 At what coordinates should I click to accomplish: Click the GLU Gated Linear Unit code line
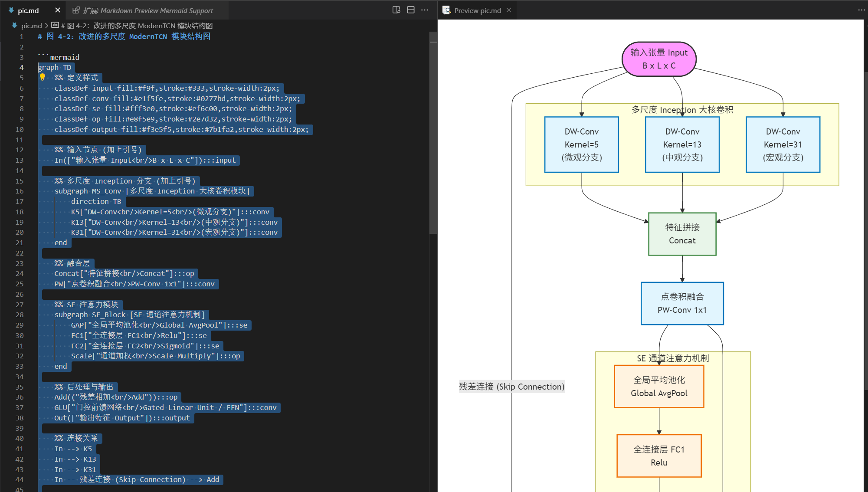pyautogui.click(x=165, y=407)
